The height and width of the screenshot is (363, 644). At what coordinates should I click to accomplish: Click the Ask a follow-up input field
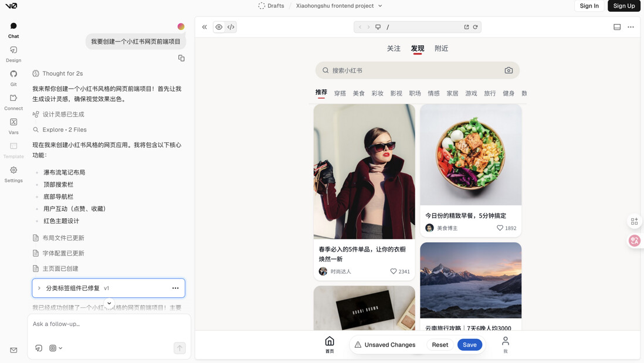pyautogui.click(x=109, y=324)
